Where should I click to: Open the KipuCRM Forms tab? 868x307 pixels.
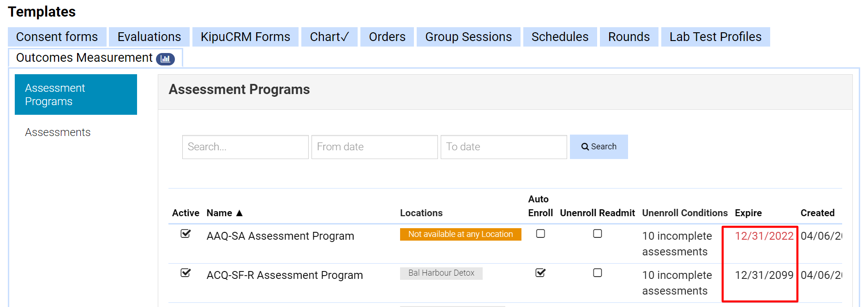pos(245,37)
